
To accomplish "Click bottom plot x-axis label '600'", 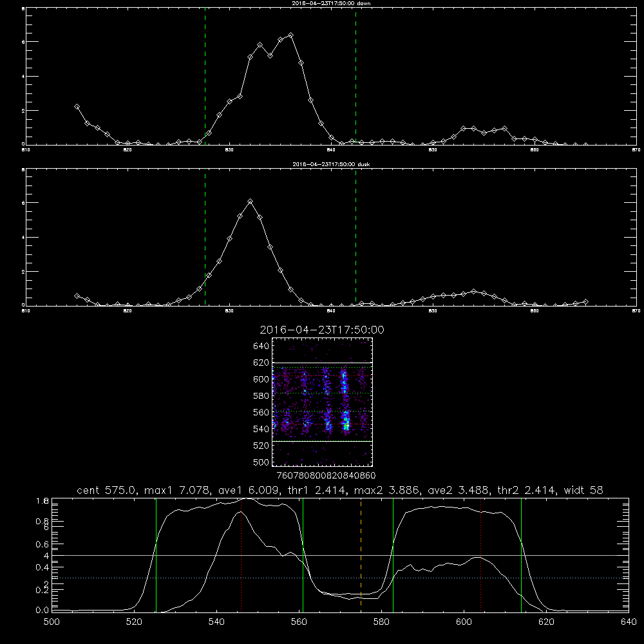I will pos(464,622).
